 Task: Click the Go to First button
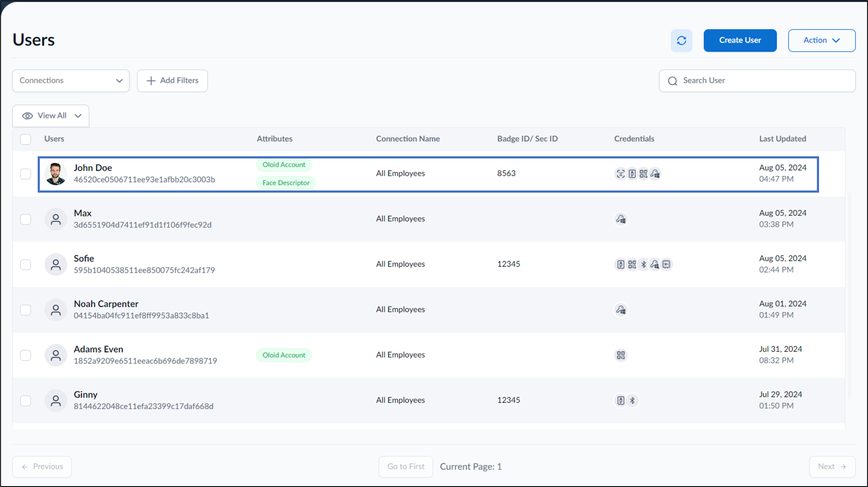click(x=406, y=467)
